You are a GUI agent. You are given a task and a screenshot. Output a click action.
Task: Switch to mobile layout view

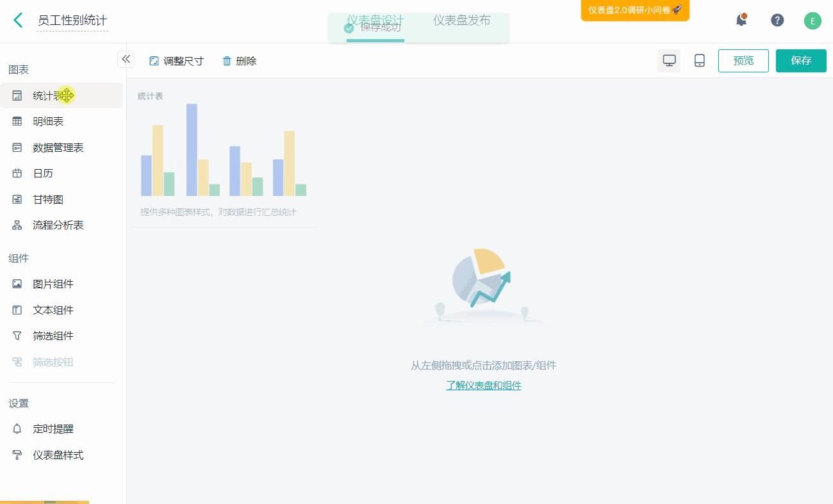(x=699, y=60)
